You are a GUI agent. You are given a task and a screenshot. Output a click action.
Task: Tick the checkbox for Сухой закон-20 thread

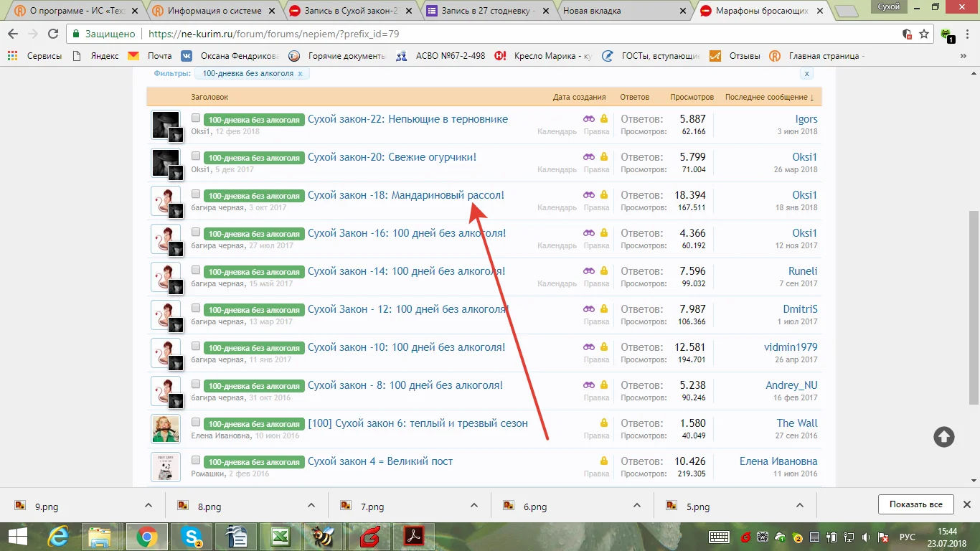point(196,156)
